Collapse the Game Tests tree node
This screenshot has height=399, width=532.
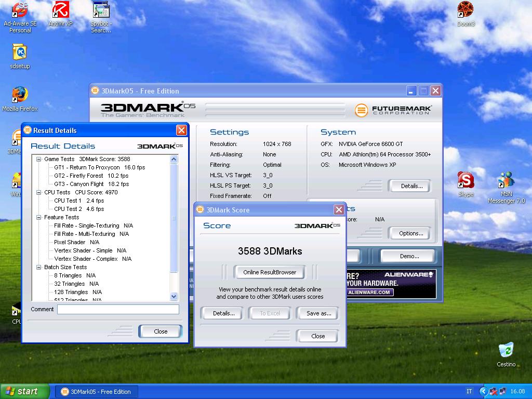click(x=38, y=159)
